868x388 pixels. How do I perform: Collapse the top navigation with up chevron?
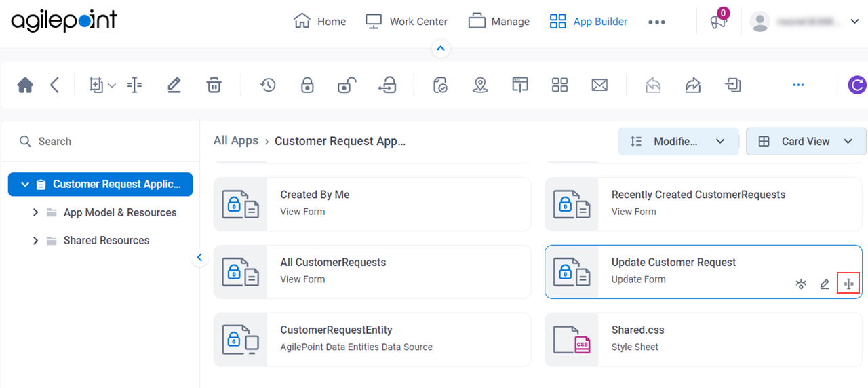point(441,49)
